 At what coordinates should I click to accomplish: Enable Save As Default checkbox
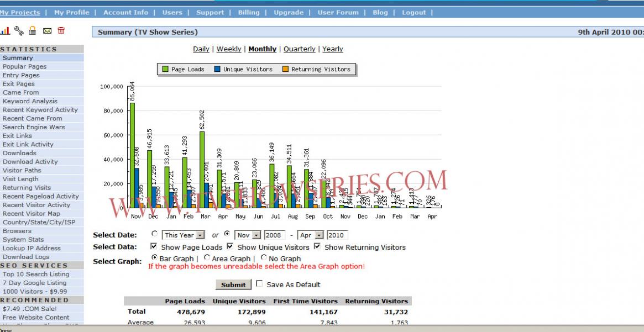point(259,284)
